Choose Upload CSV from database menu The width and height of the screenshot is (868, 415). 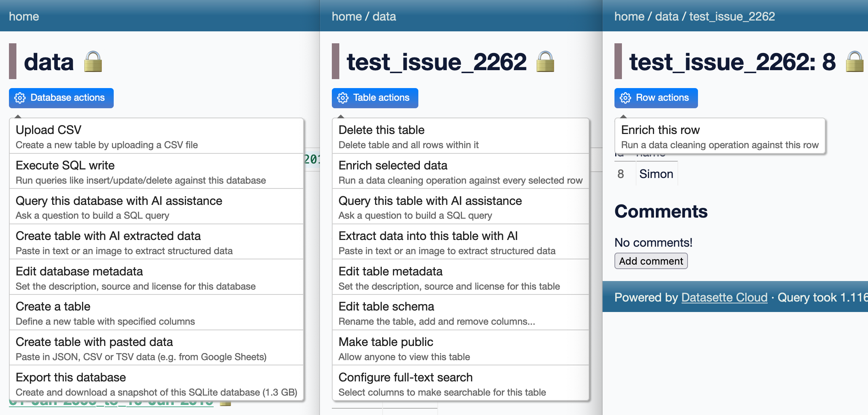coord(157,136)
